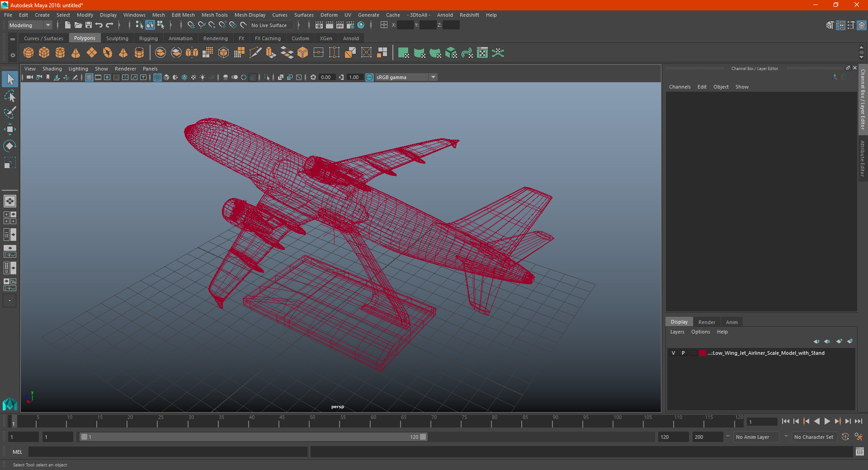Open the viewport Shading menu
The width and height of the screenshot is (868, 470).
pos(52,69)
